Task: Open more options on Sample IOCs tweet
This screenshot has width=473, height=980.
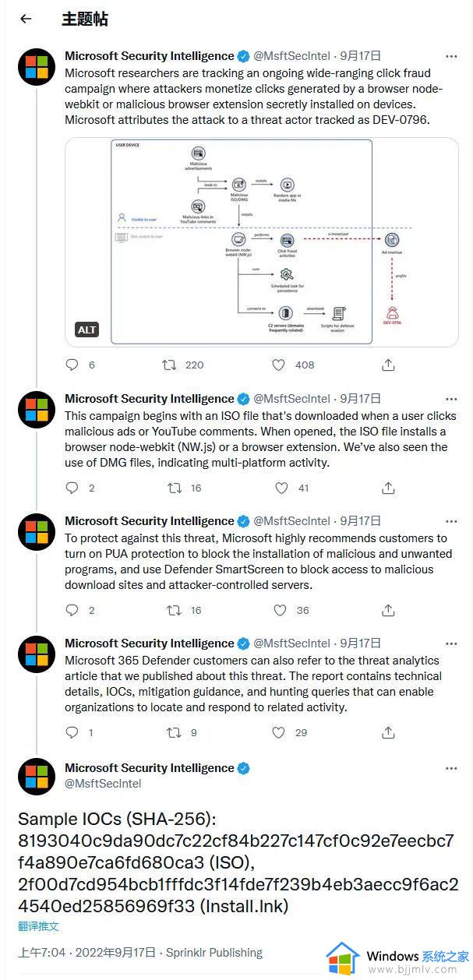Action: click(x=451, y=768)
